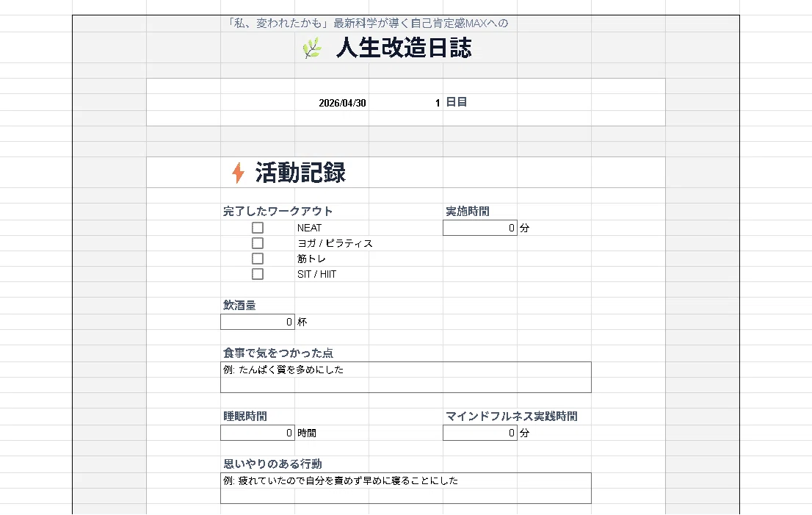This screenshot has height=515, width=812.
Task: Click the 飲酒量 label
Action: pos(239,305)
